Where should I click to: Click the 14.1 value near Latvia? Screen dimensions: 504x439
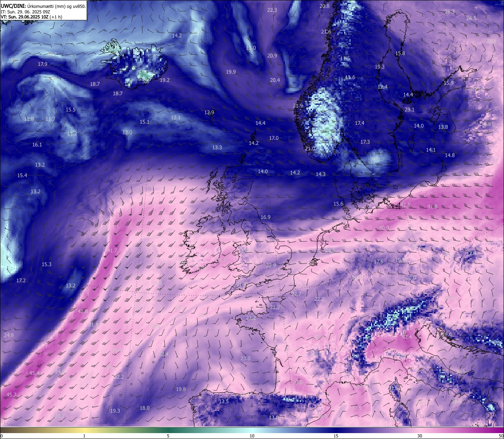[x=431, y=150]
